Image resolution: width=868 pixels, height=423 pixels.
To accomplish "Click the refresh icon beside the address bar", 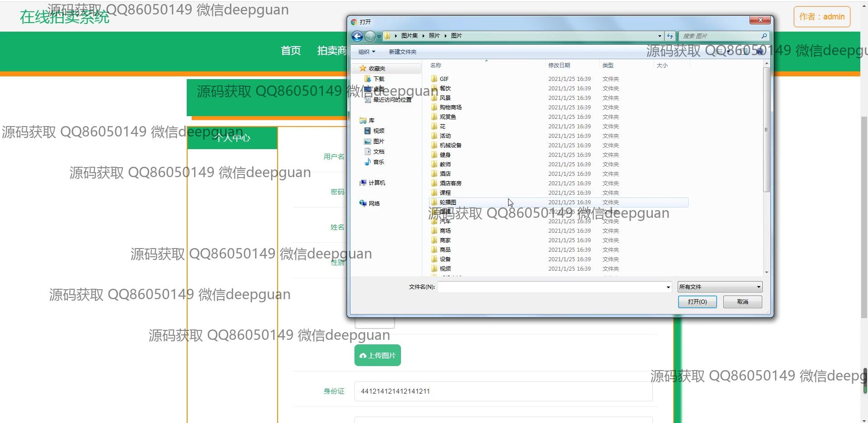I will [x=670, y=36].
